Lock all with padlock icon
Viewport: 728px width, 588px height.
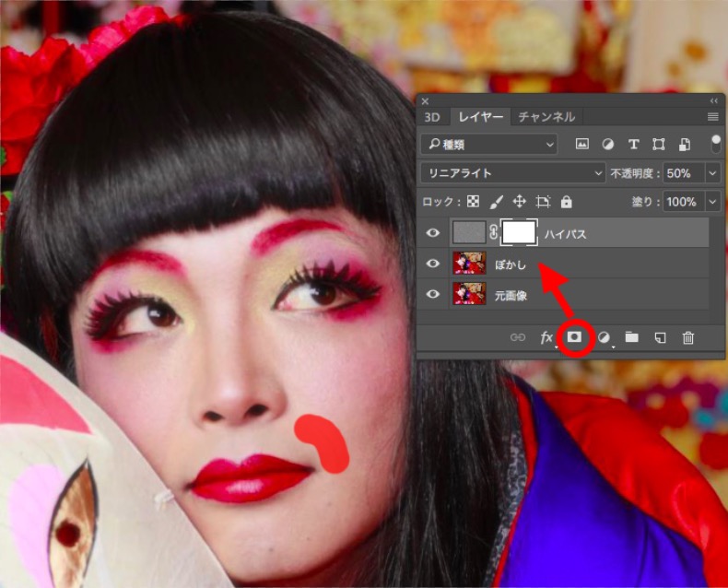566,202
